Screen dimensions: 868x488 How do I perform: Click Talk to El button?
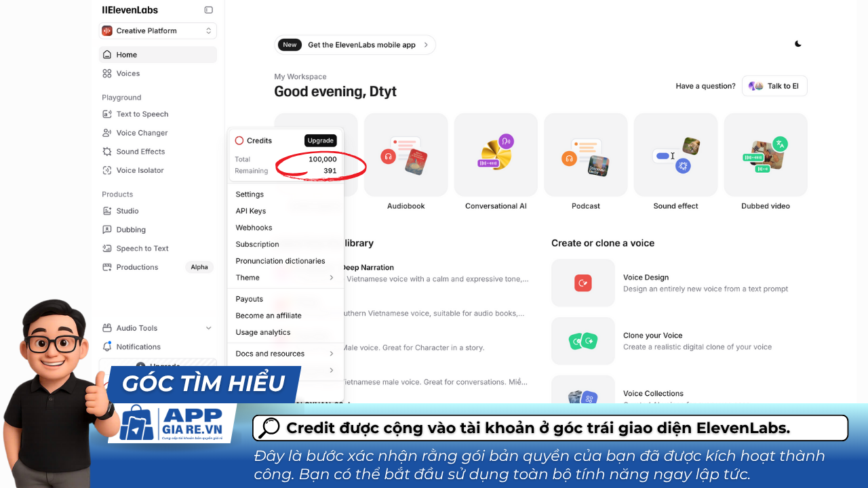[774, 86]
